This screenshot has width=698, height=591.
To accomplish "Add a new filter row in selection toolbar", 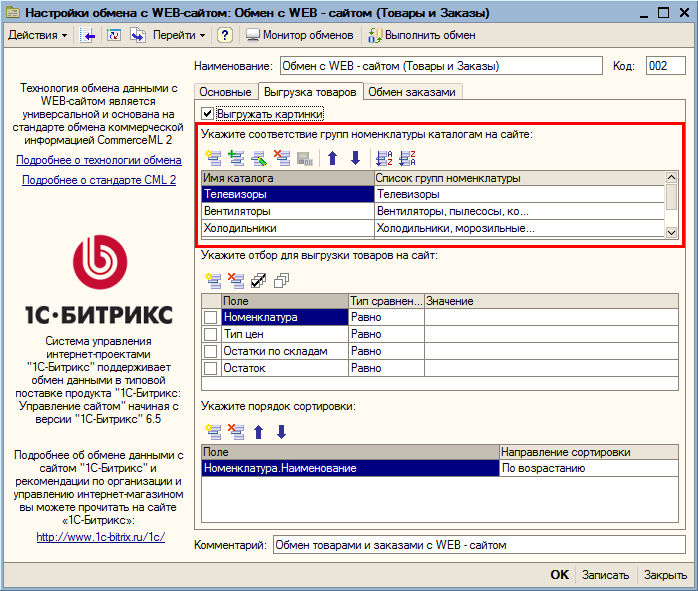I will [x=213, y=281].
